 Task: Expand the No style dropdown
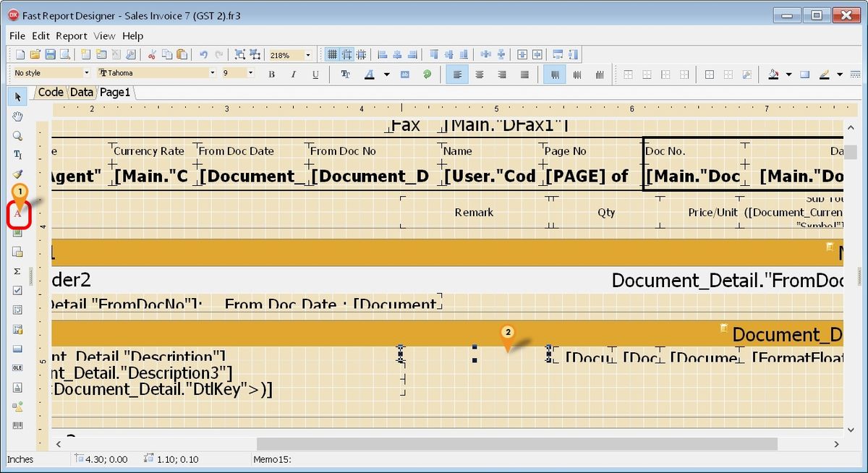click(86, 73)
